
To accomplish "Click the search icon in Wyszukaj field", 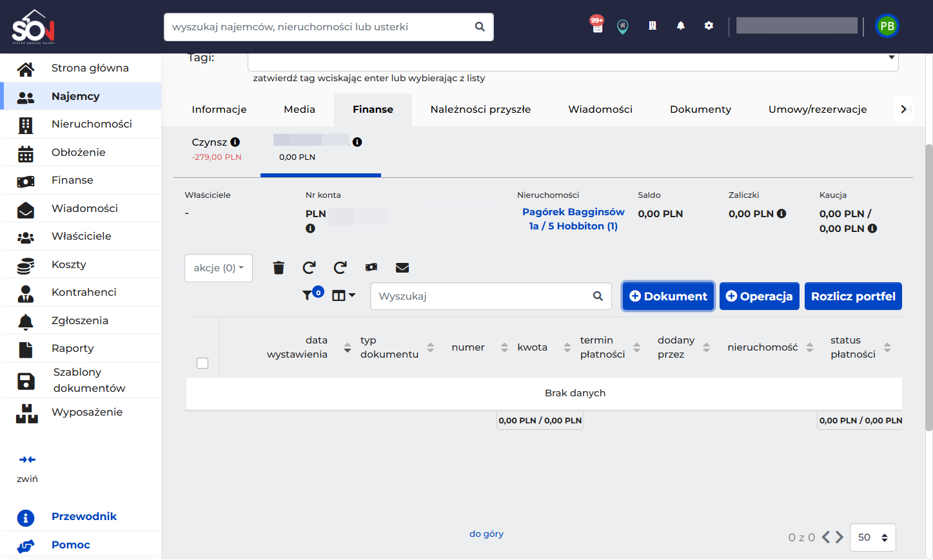I will 598,296.
